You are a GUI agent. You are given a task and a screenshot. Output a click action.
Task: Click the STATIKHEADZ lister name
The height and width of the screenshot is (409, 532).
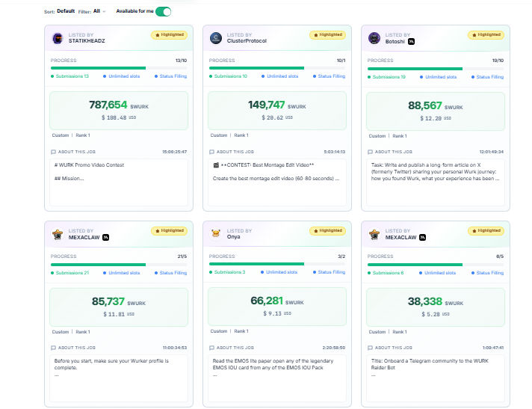(x=87, y=40)
